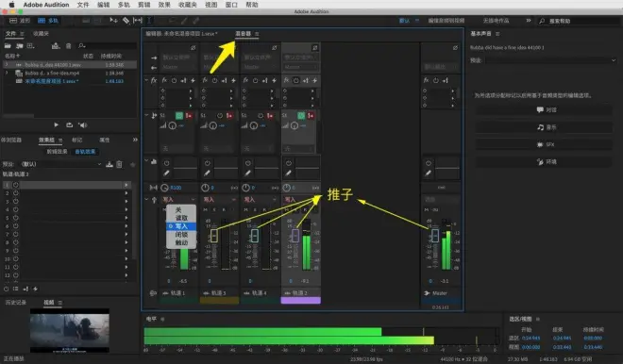Open the Master output dropdown on track 4
This screenshot has width=623, height=364.
pos(261,67)
